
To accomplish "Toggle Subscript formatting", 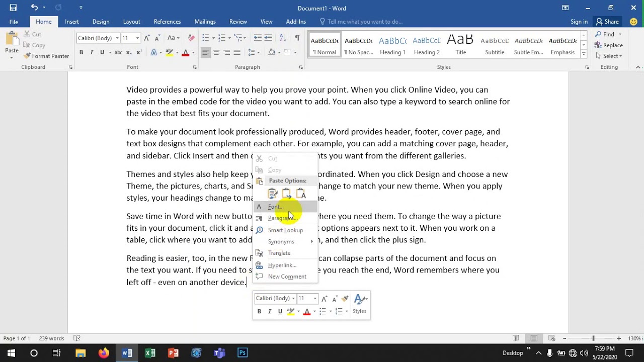I will coord(129,52).
